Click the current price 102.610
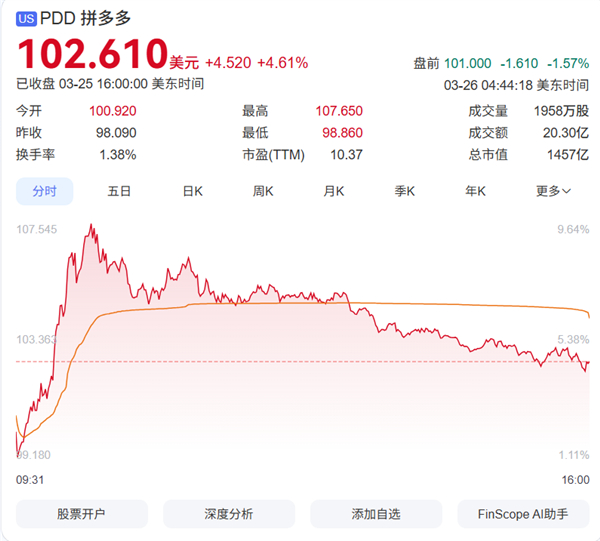The height and width of the screenshot is (541, 600). (93, 54)
